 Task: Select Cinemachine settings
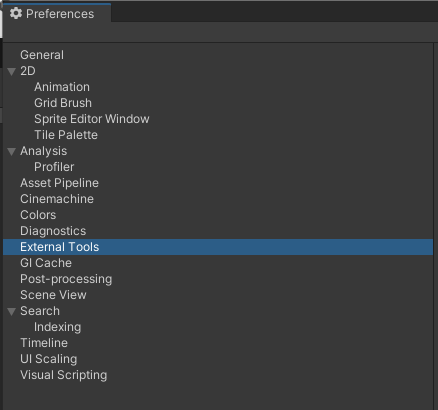point(57,199)
